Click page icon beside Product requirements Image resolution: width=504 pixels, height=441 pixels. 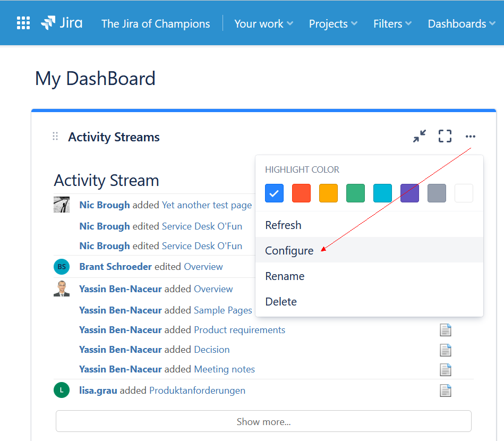tap(446, 330)
